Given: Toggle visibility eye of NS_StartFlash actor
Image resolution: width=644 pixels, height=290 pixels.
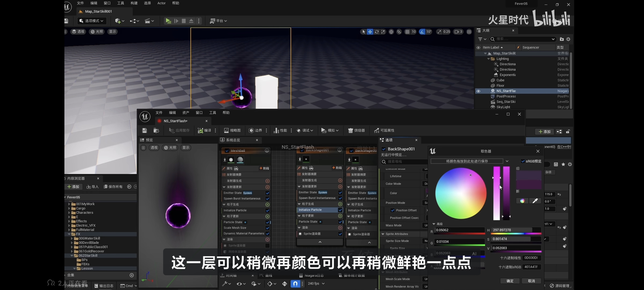Looking at the screenshot, I should click(x=478, y=91).
